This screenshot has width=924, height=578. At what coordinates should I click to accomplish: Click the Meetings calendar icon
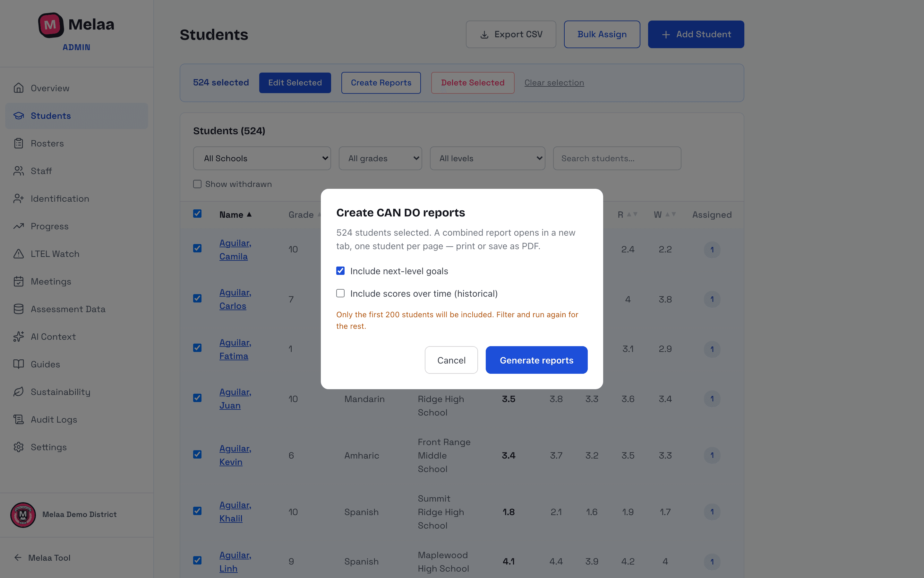[x=18, y=281]
